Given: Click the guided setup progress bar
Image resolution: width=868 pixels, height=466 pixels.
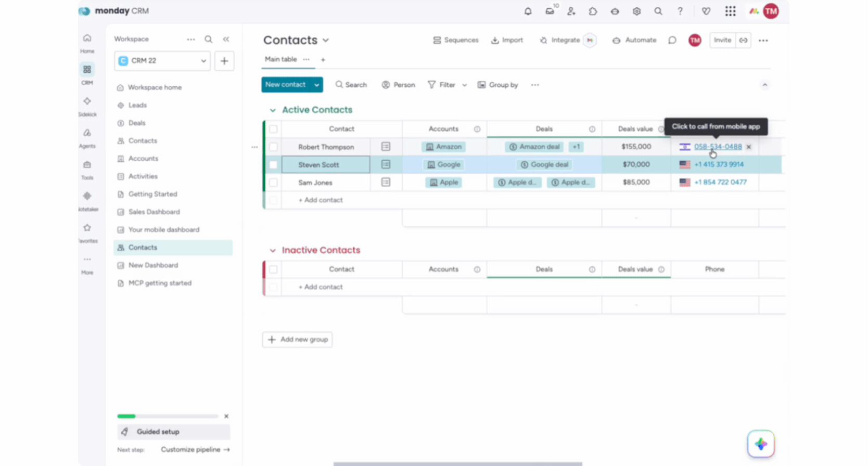Looking at the screenshot, I should [168, 416].
